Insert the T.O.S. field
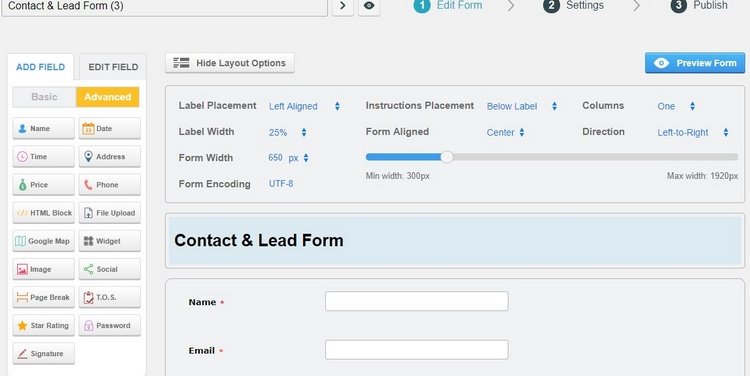Screen dimensions: 750x376 [110, 297]
